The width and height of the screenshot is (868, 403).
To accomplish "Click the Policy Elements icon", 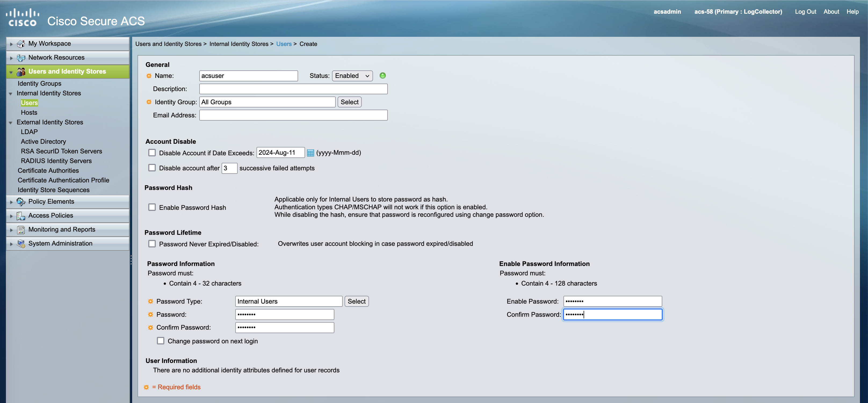I will point(21,201).
